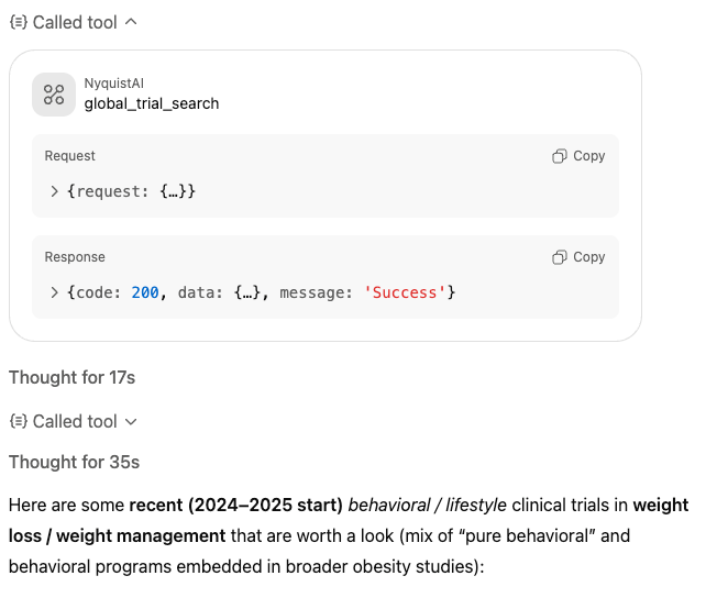Click the code 200 value in the response

tap(145, 292)
